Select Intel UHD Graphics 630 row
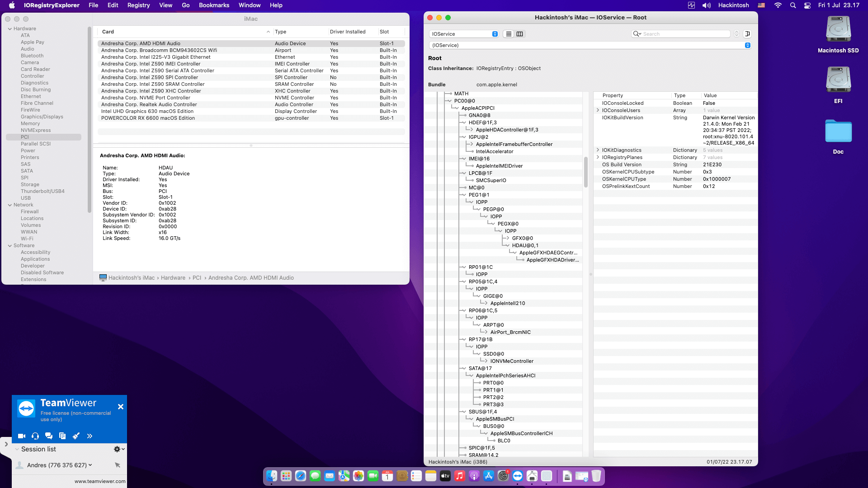The height and width of the screenshot is (488, 868). pos(251,111)
